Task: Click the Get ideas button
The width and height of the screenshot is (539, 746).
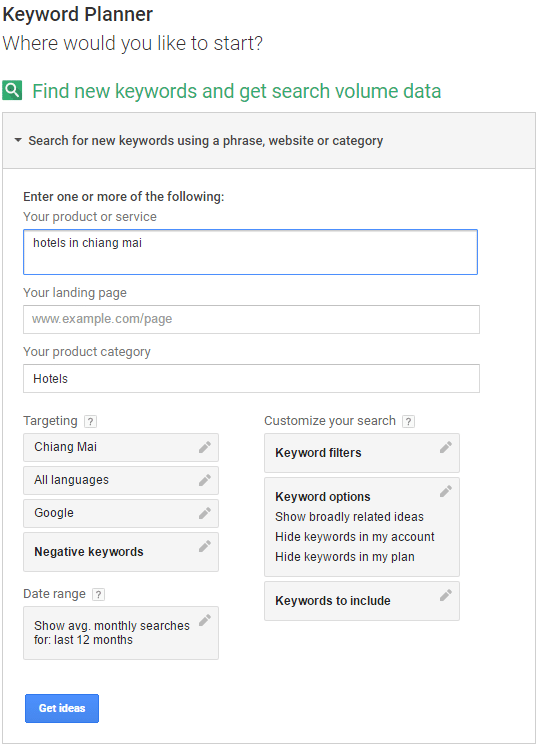Action: tap(62, 708)
